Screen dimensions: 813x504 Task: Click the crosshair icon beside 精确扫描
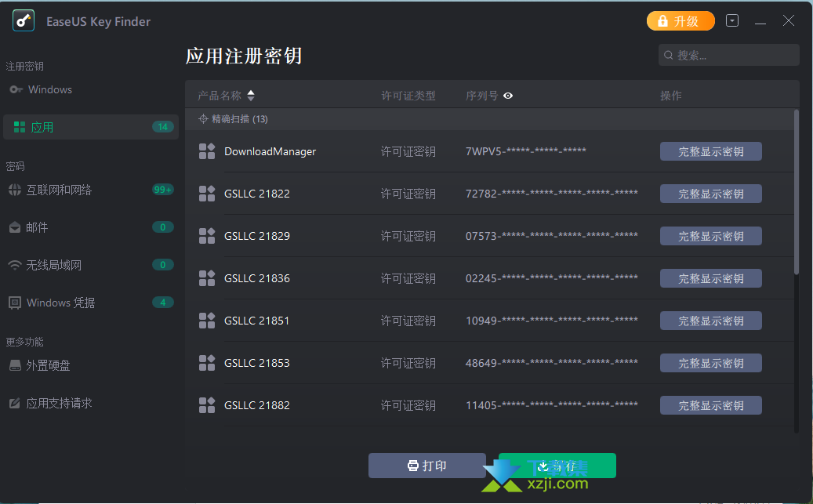(x=203, y=119)
